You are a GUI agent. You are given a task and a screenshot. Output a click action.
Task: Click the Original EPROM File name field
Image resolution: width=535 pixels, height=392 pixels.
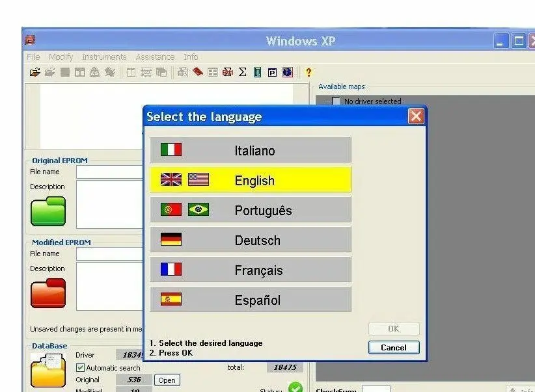(x=109, y=172)
